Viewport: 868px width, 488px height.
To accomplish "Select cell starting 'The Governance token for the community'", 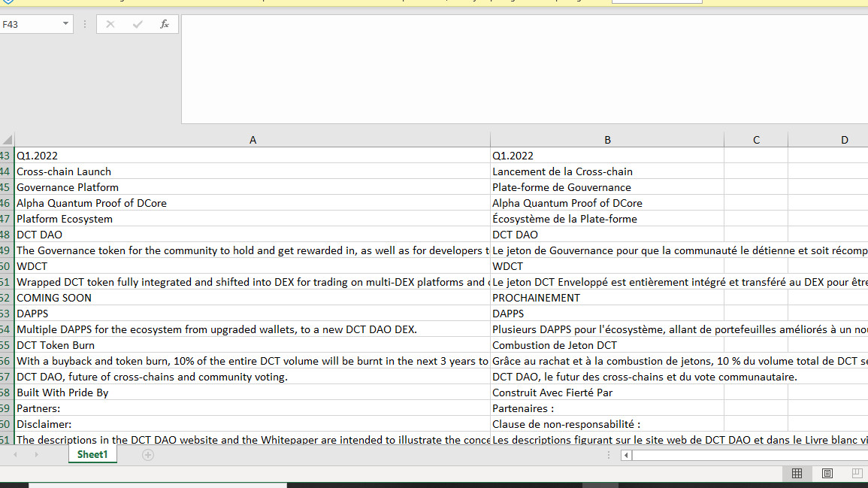I will 253,250.
